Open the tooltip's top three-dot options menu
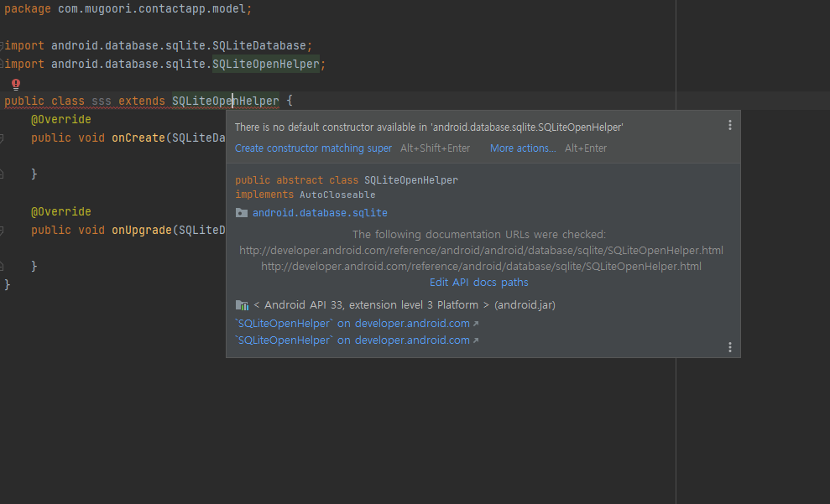This screenshot has width=830, height=504. 730,125
